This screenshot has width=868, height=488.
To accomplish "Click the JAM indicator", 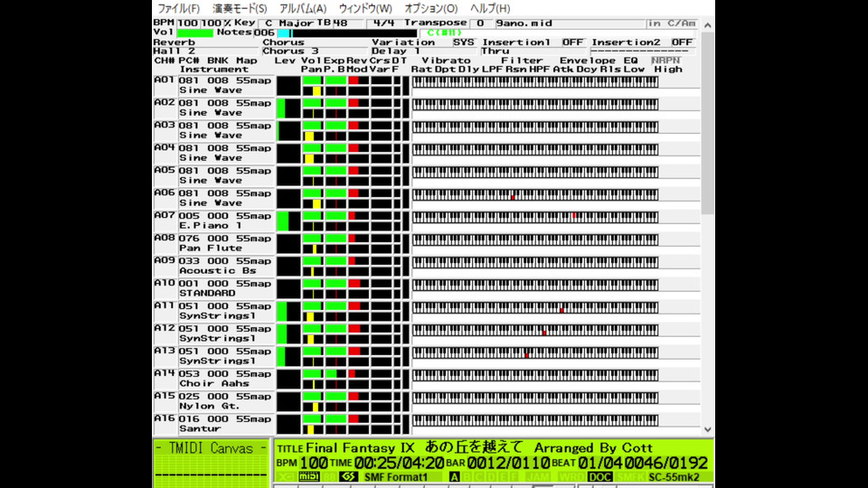I will click(539, 477).
